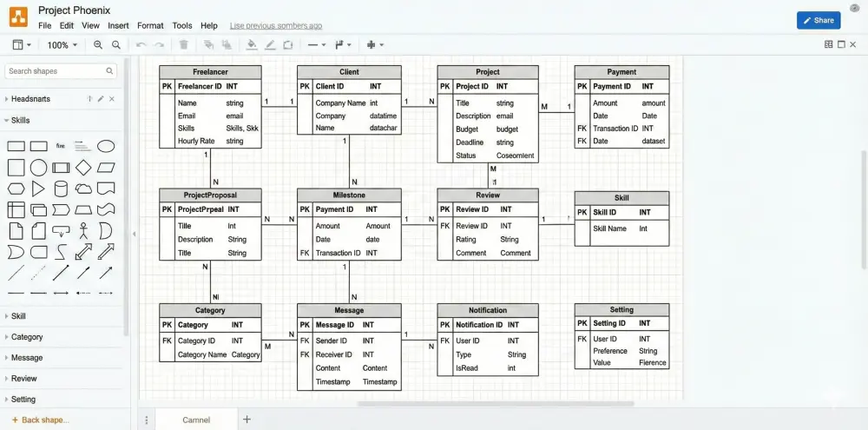Select the cloud shape in the palette
Viewport: 868px width, 430px height.
83,189
